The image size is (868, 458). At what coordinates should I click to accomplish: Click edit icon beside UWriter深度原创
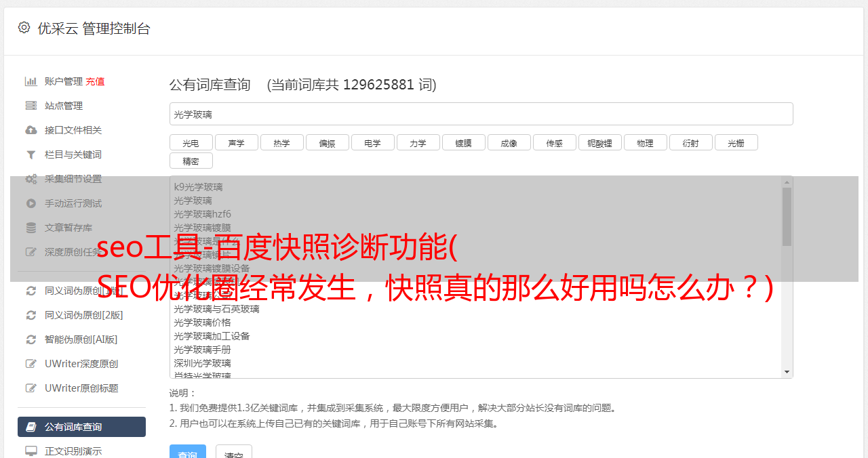[x=31, y=364]
